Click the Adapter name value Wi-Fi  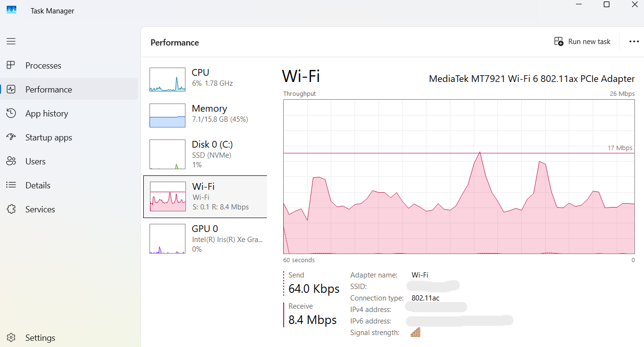[x=420, y=275]
